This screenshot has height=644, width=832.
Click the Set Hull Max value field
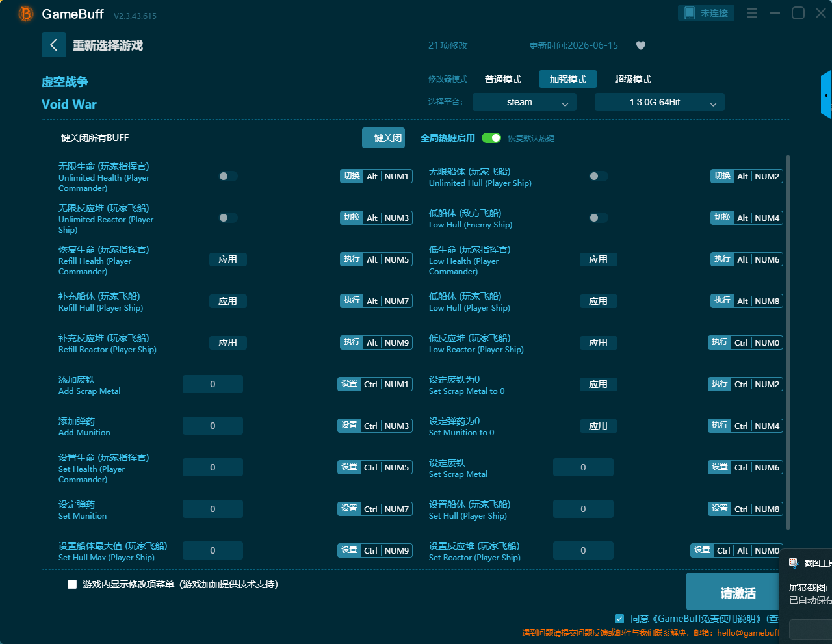(213, 550)
